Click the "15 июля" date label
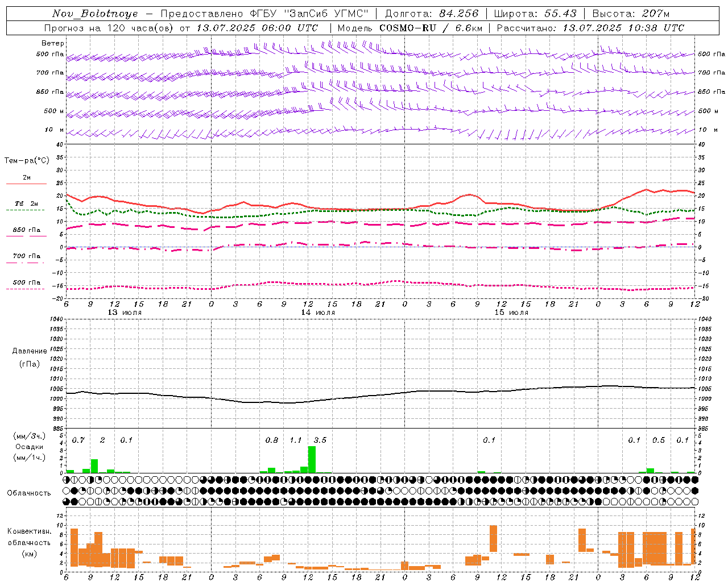The height and width of the screenshot is (582, 728). [x=511, y=312]
